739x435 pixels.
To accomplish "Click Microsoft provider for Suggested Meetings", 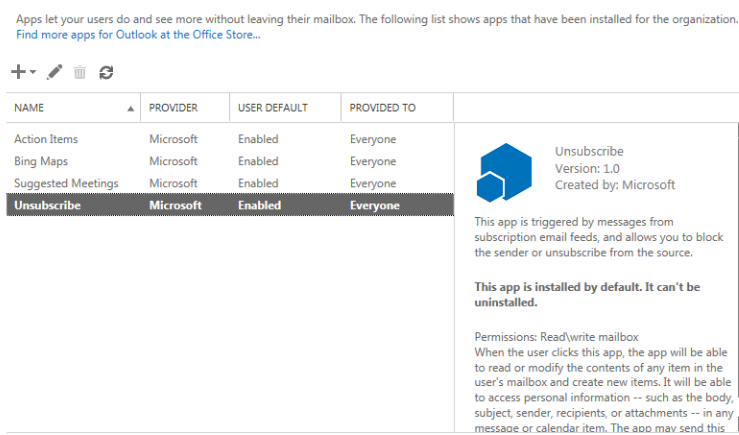I will 173,183.
